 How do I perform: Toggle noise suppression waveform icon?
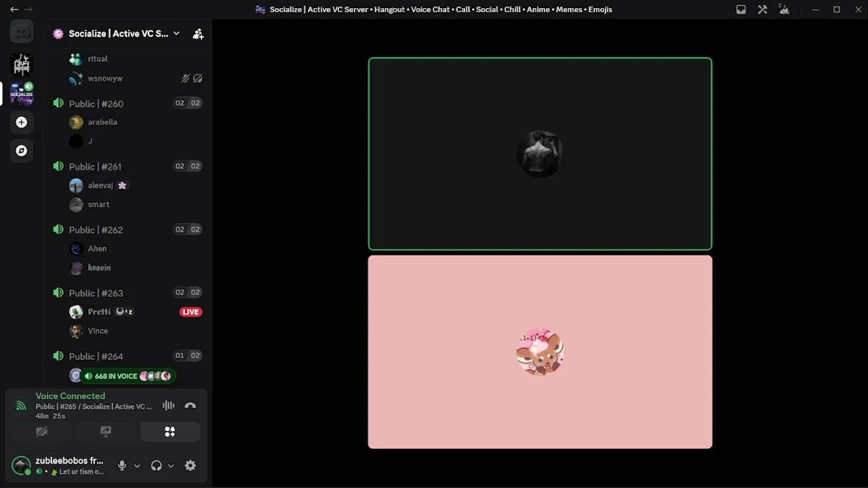[168, 405]
